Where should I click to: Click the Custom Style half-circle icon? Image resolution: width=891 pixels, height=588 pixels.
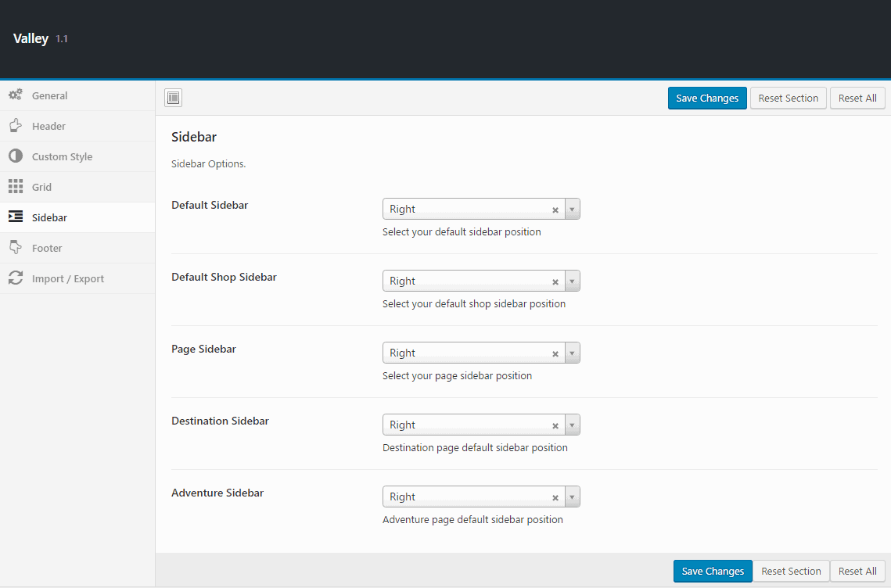pos(16,156)
